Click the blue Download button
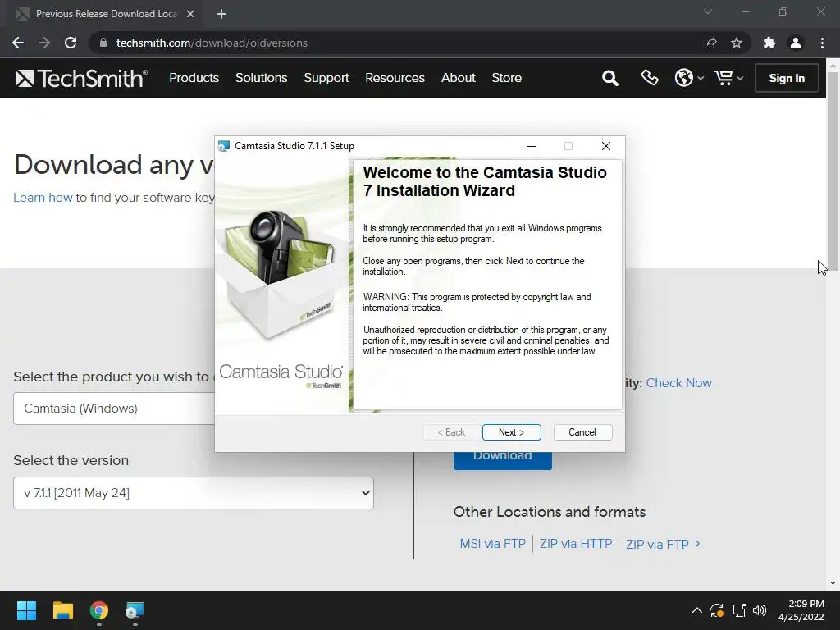The height and width of the screenshot is (630, 840). tap(503, 460)
